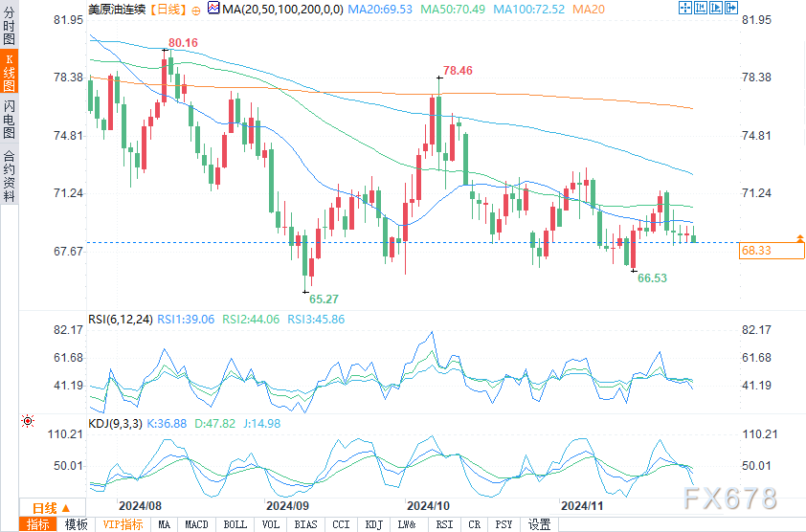806x532 pixels.
Task: Click the orange arrow marker above 68.33
Action: [x=799, y=236]
